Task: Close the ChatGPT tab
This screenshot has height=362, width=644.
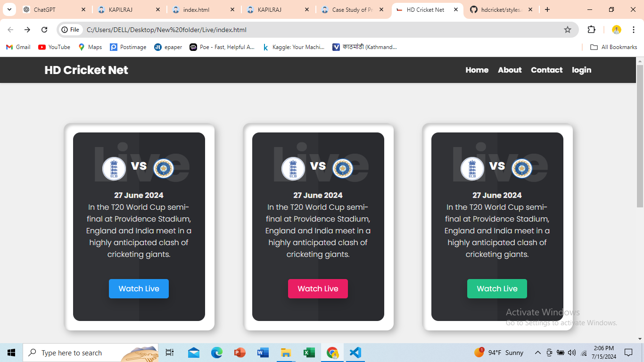Action: tap(83, 9)
